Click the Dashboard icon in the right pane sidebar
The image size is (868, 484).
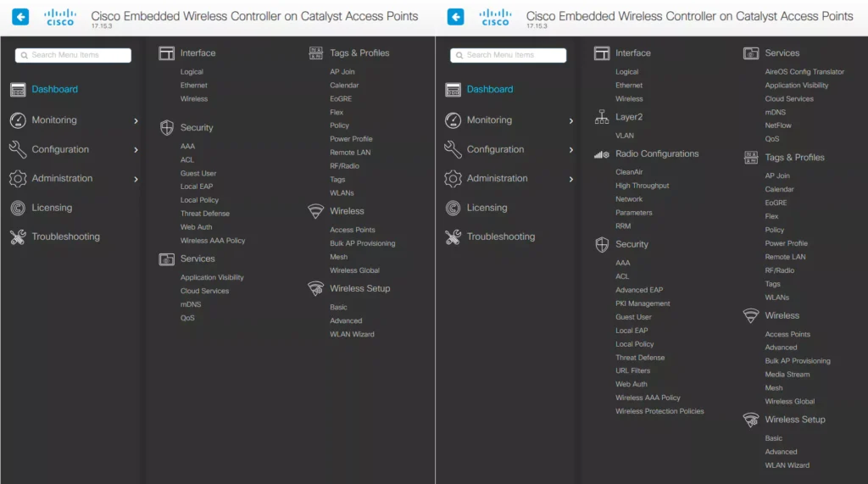click(x=453, y=90)
